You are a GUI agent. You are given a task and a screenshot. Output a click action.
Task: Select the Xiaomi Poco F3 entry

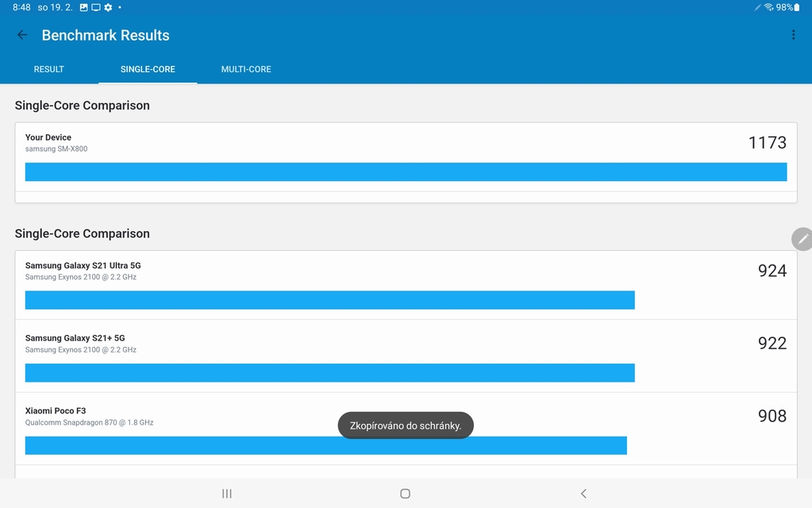coord(56,411)
